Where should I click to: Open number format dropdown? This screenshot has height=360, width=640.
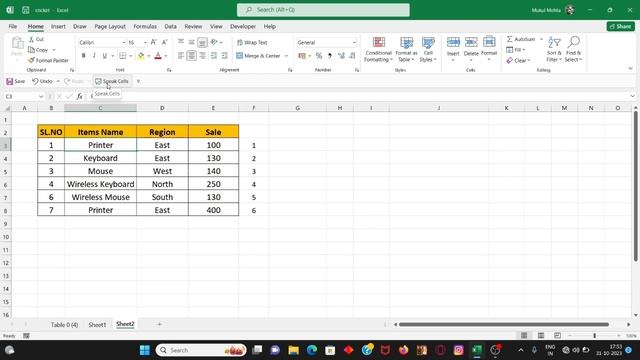[354, 42]
